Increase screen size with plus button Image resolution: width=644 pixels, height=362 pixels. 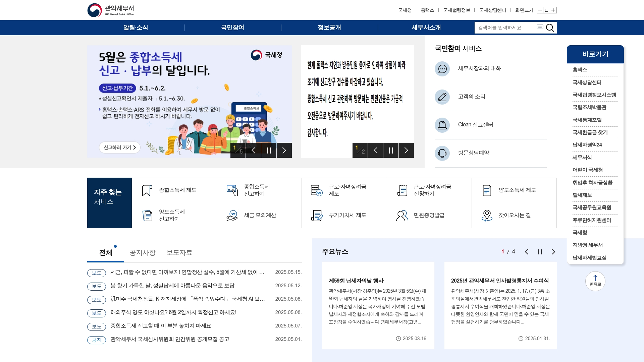(x=553, y=10)
